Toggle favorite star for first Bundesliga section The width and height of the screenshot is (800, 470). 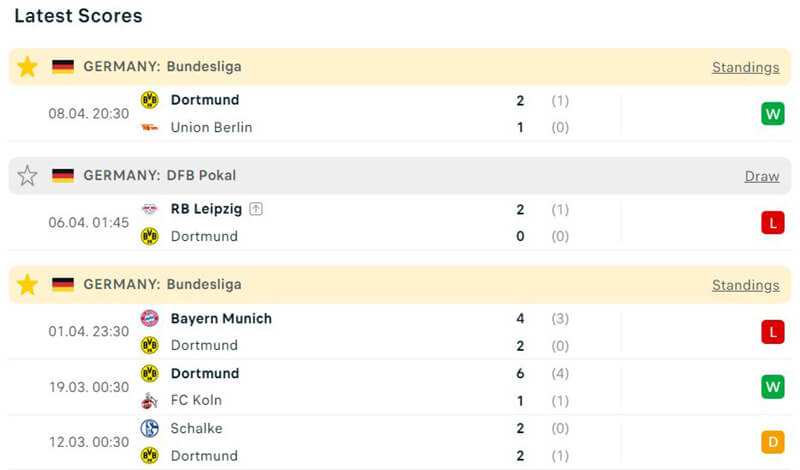27,67
